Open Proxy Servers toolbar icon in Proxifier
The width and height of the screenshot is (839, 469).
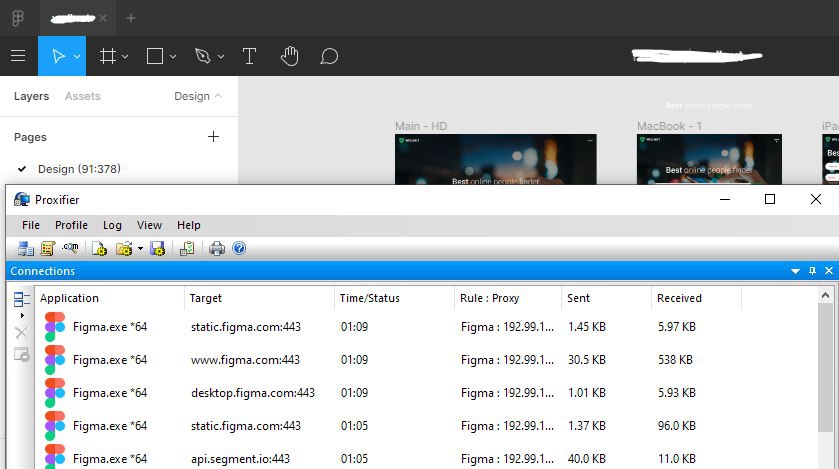click(25, 249)
